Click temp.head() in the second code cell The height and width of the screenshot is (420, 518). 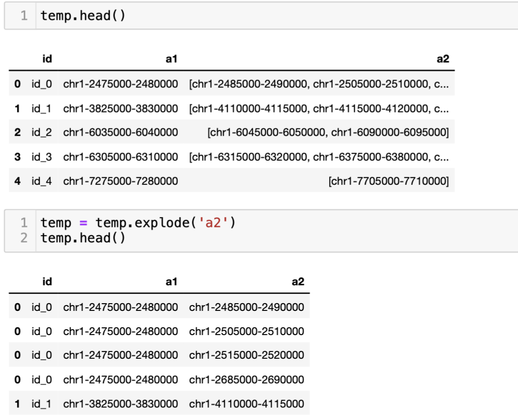83,238
